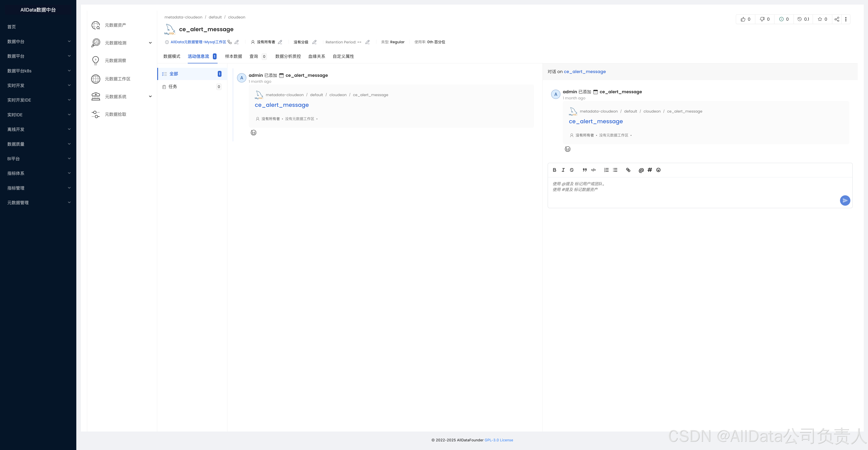Click the hashtag icon in editor toolbar
This screenshot has width=868, height=450.
coord(650,170)
